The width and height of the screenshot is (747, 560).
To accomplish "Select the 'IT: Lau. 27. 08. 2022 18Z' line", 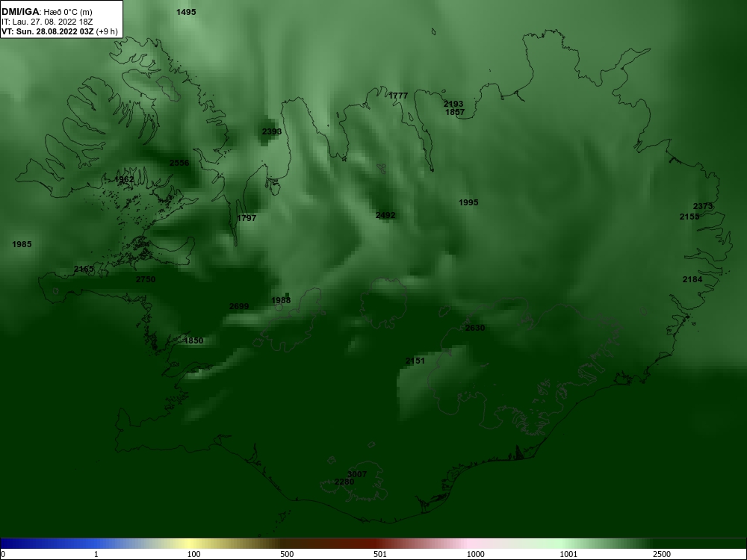I will (47, 22).
